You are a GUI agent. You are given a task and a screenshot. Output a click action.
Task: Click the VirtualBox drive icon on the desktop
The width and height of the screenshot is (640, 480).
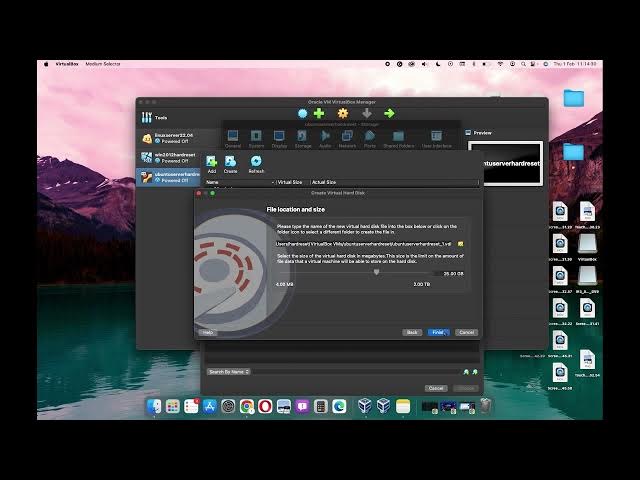tap(587, 246)
